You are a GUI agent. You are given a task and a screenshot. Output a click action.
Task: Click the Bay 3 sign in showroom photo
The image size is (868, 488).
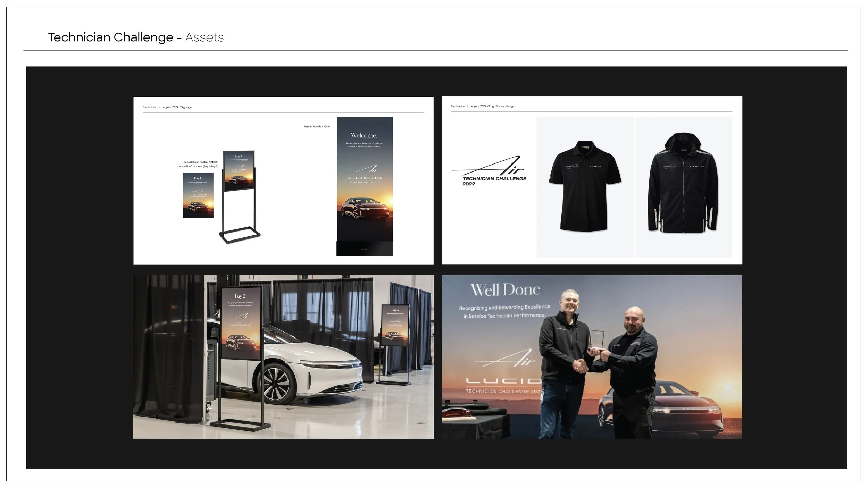[x=395, y=325]
